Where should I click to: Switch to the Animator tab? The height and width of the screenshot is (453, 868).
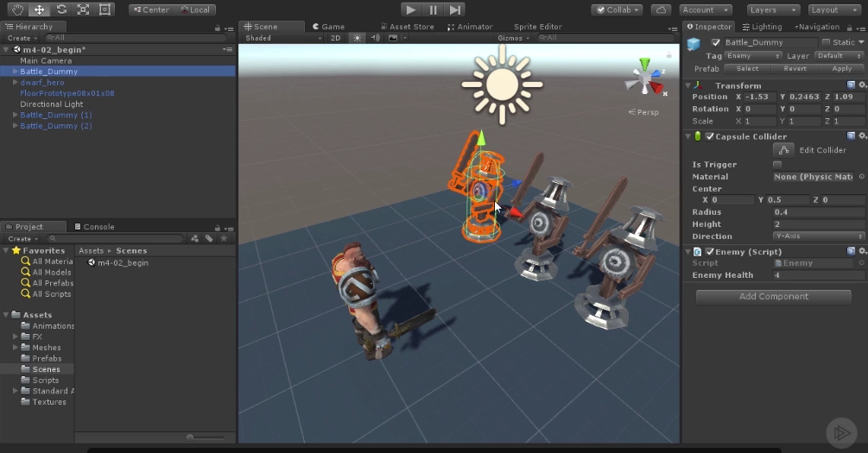[x=470, y=27]
